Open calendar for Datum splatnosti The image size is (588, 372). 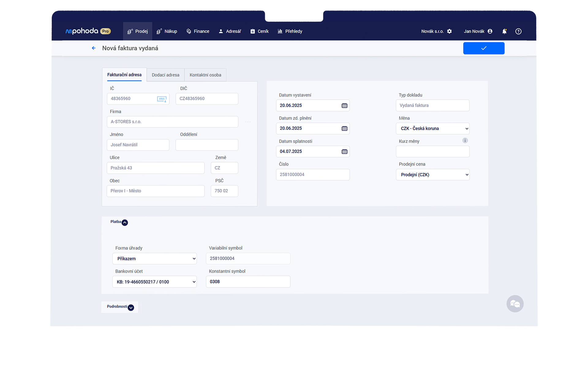coord(344,152)
